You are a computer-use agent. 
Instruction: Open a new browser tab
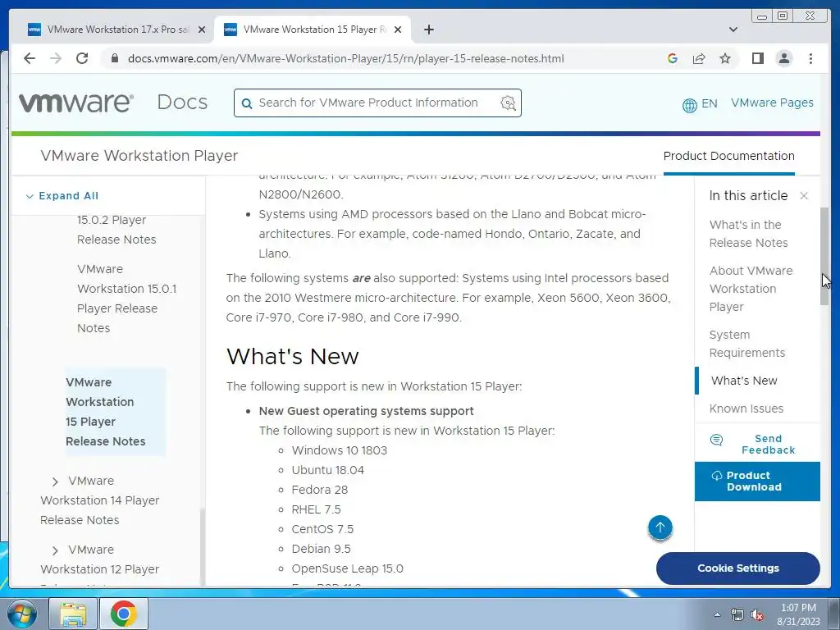428,30
